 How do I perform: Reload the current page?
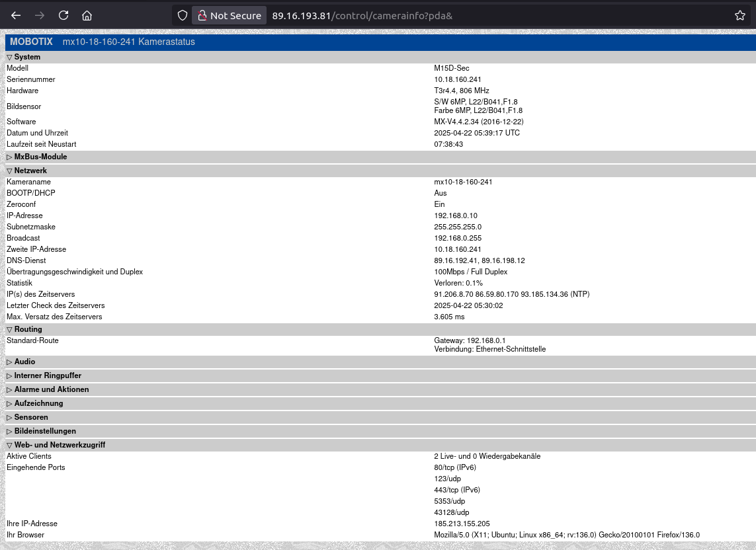click(63, 15)
